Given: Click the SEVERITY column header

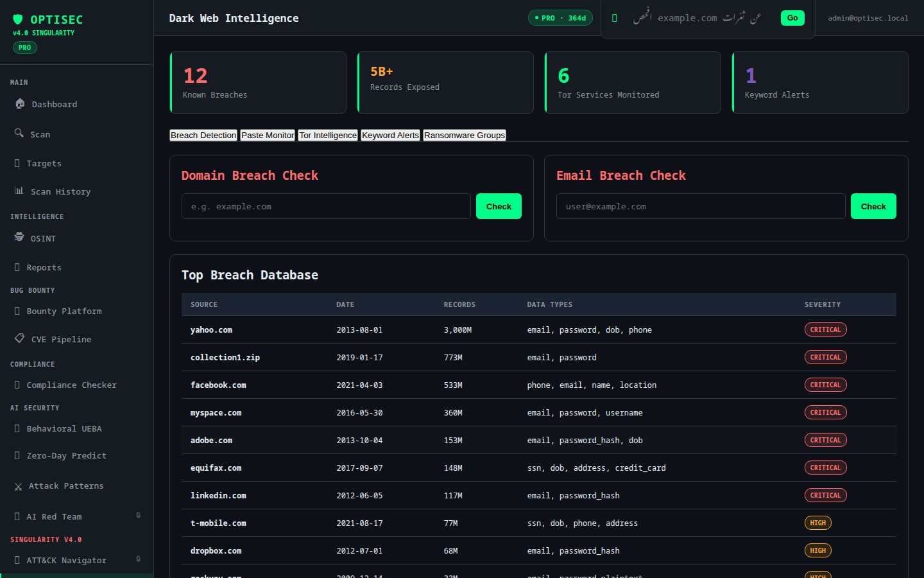Looking at the screenshot, I should click(x=823, y=304).
